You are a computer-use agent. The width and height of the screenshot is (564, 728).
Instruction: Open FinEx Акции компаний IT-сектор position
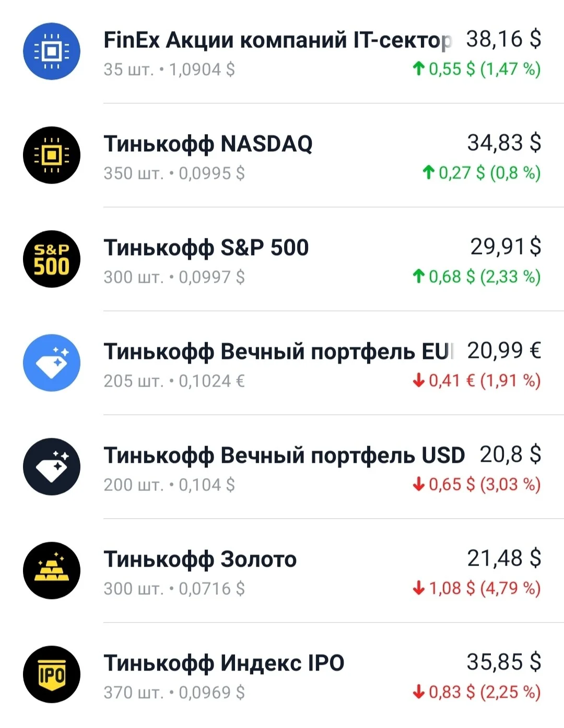(x=278, y=40)
